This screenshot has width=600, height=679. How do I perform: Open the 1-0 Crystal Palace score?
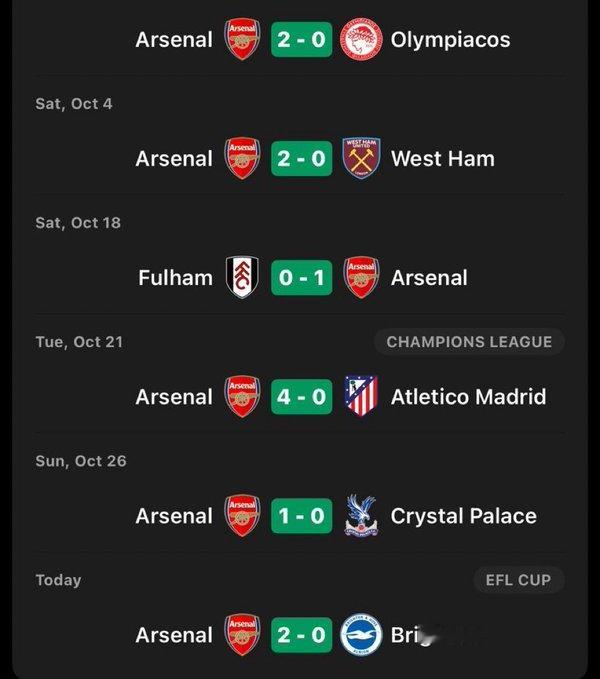301,516
